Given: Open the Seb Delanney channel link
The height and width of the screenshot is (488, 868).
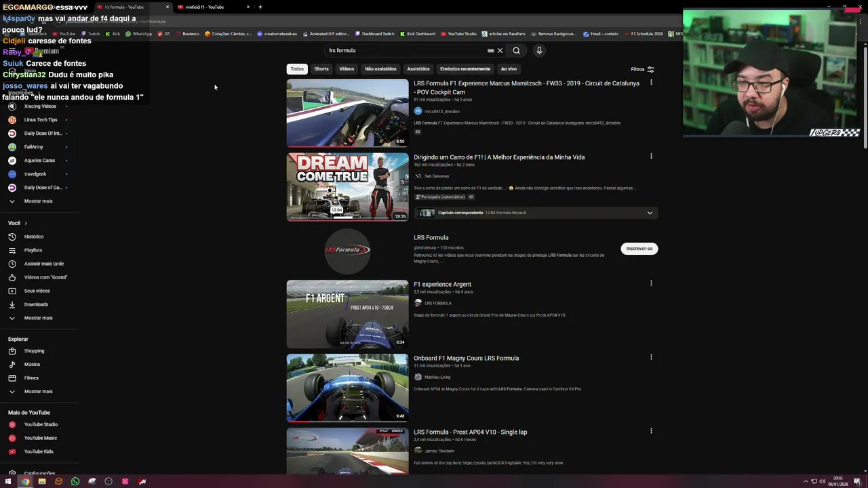Looking at the screenshot, I should [437, 176].
